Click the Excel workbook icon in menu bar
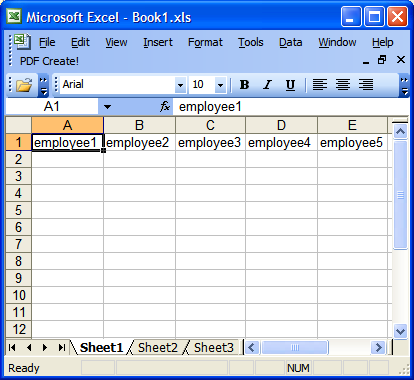The width and height of the screenshot is (414, 380). point(22,42)
